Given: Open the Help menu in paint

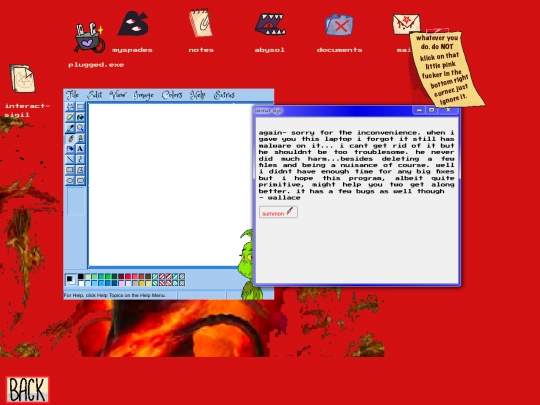Looking at the screenshot, I should (198, 95).
